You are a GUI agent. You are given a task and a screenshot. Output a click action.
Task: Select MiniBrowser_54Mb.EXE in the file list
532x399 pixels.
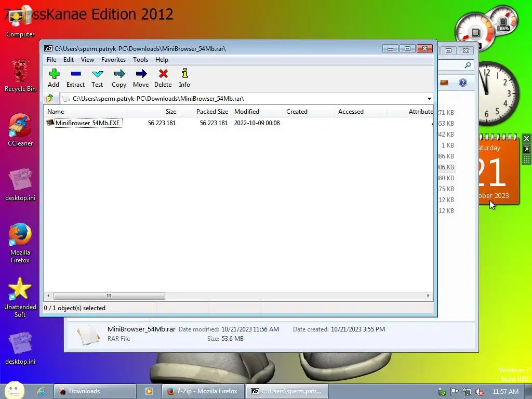87,123
